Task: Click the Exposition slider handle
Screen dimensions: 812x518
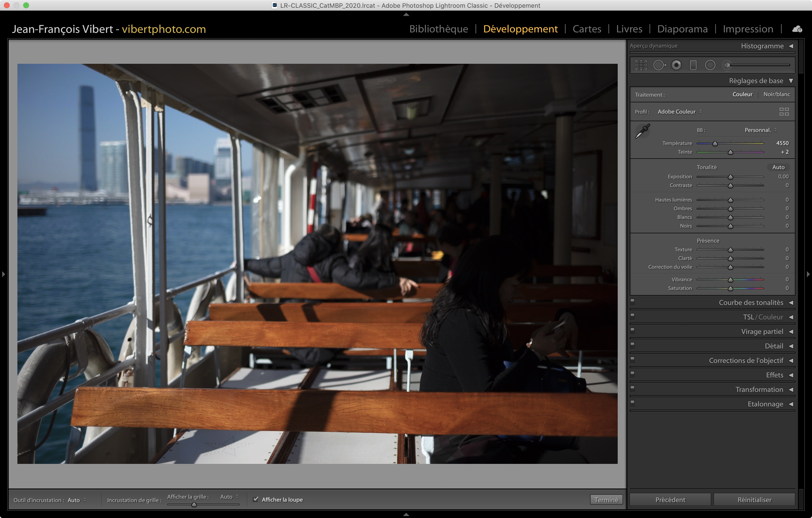Action: [x=730, y=177]
